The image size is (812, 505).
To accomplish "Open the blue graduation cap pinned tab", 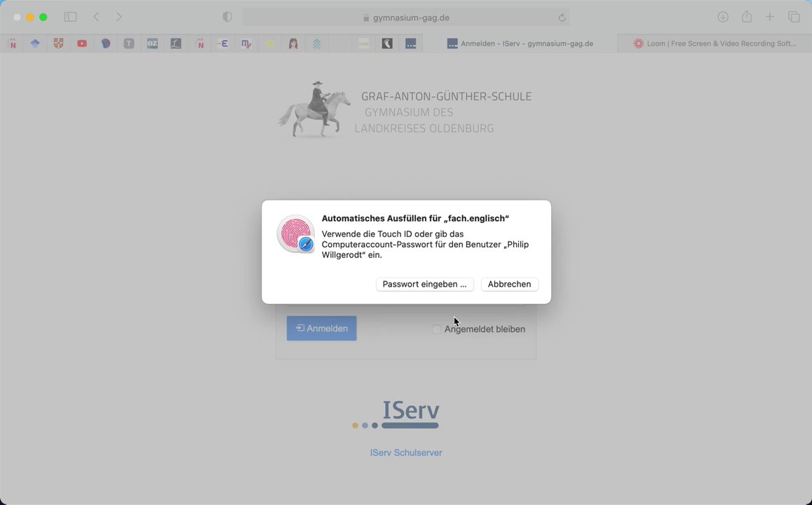I will point(34,43).
